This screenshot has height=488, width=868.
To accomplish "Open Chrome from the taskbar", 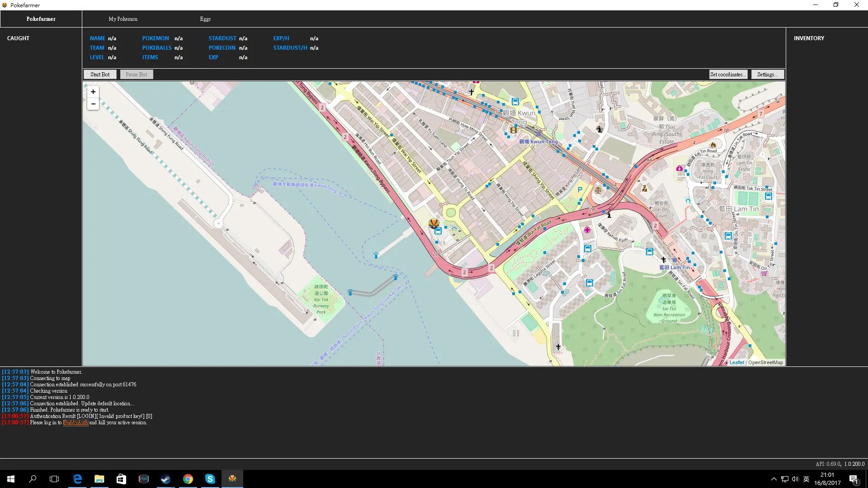I will 188,479.
